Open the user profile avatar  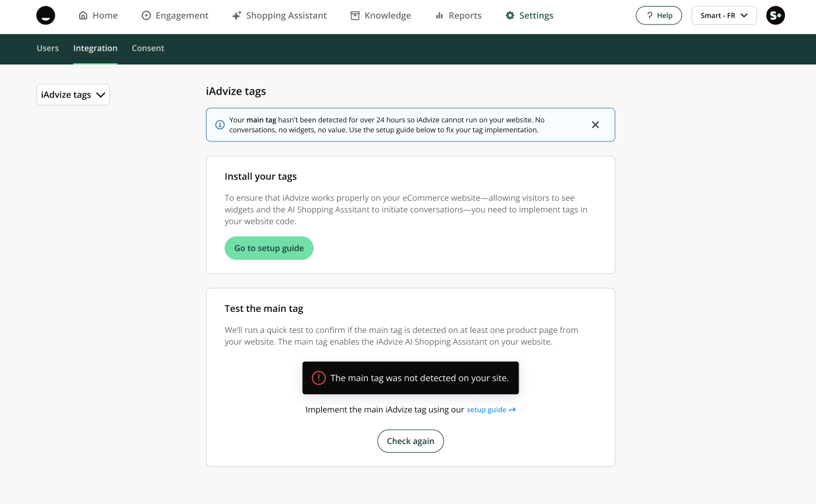click(x=775, y=16)
